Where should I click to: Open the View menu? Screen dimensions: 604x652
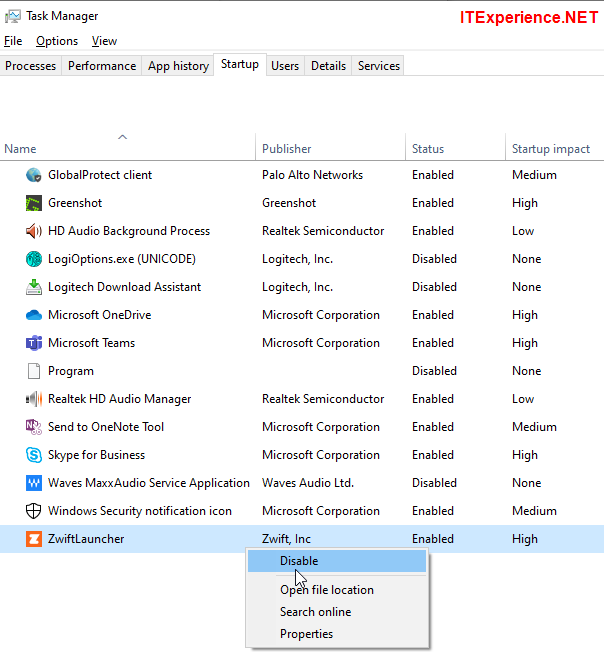(x=104, y=41)
